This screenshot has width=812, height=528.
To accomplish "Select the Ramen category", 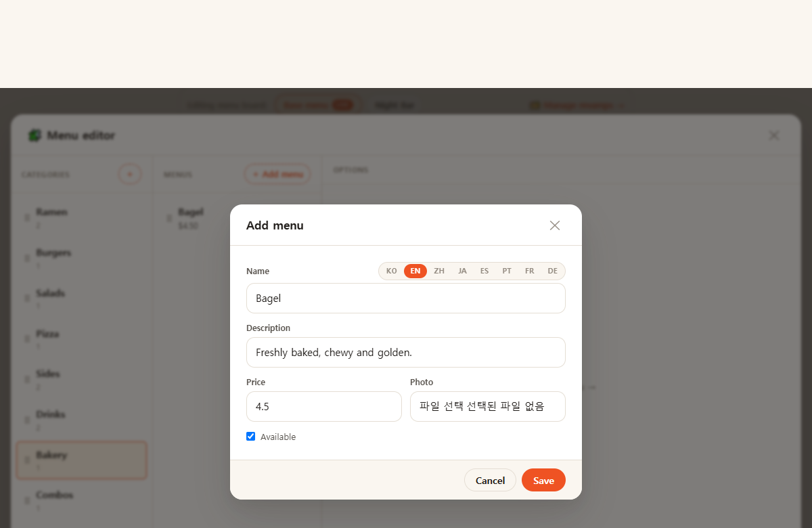I will tap(81, 217).
